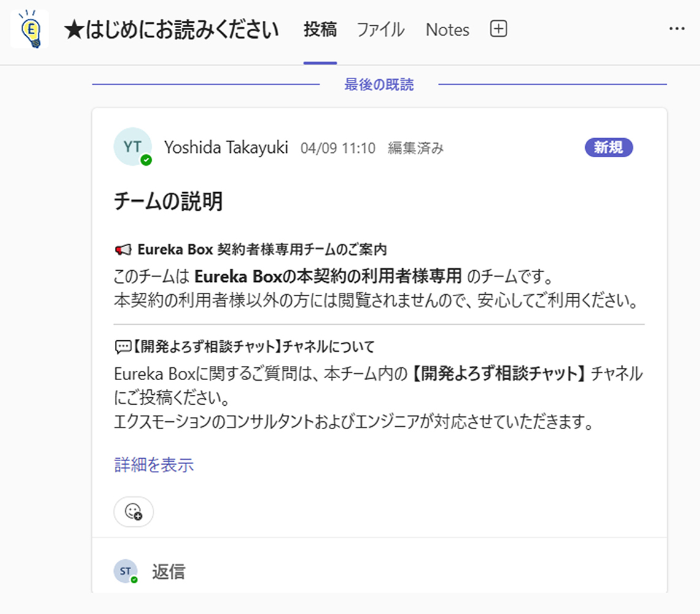
Task: Click the YT avatar of Yoshida Takayuki
Action: click(133, 147)
